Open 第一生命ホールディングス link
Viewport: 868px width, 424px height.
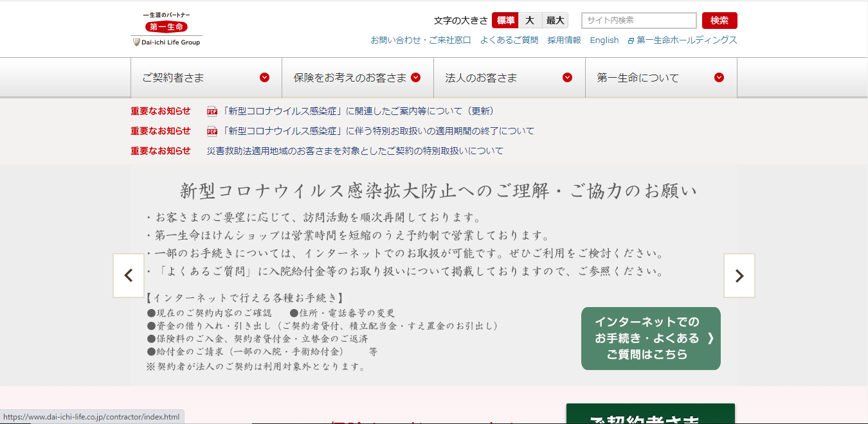pos(687,40)
